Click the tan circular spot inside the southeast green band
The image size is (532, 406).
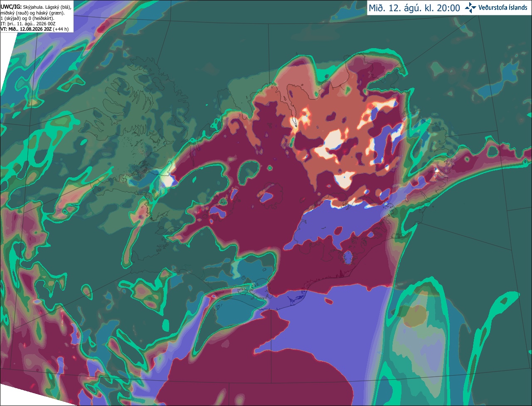point(414,316)
